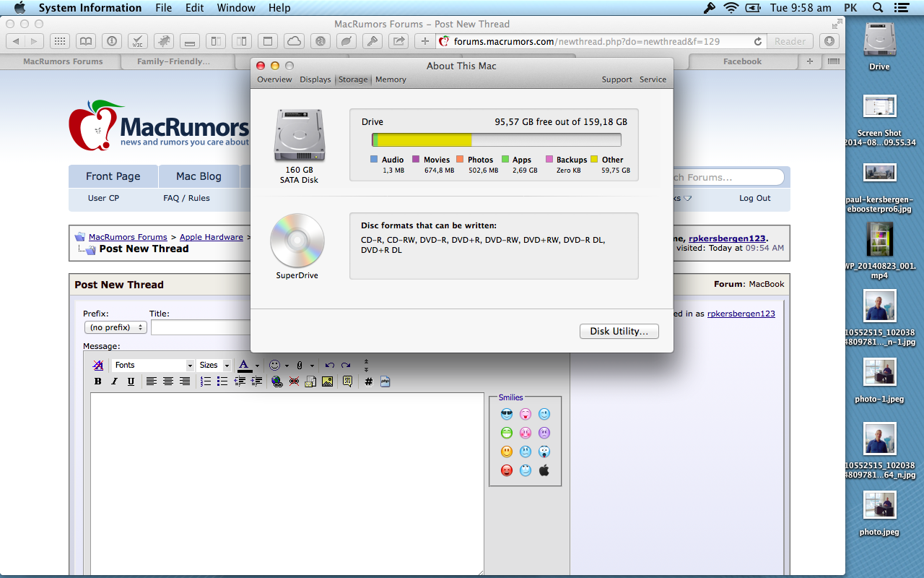Open the Prefix dropdown

(x=115, y=327)
